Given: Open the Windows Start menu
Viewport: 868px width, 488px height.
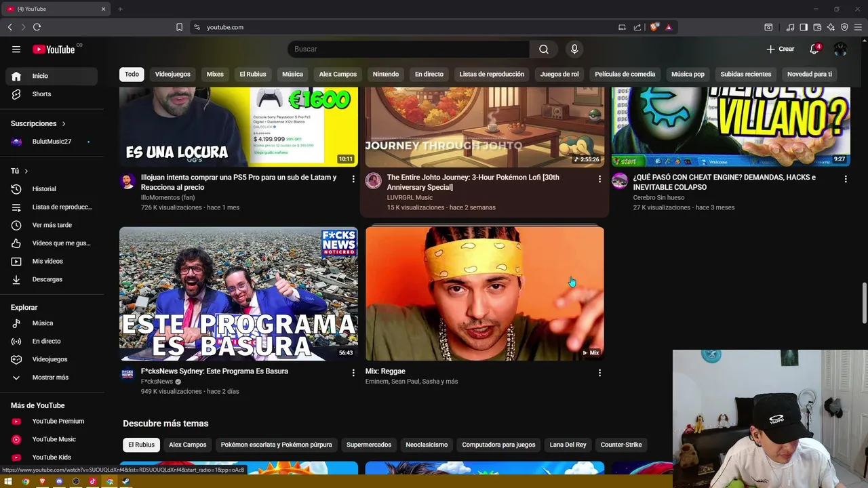Looking at the screenshot, I should point(9,481).
